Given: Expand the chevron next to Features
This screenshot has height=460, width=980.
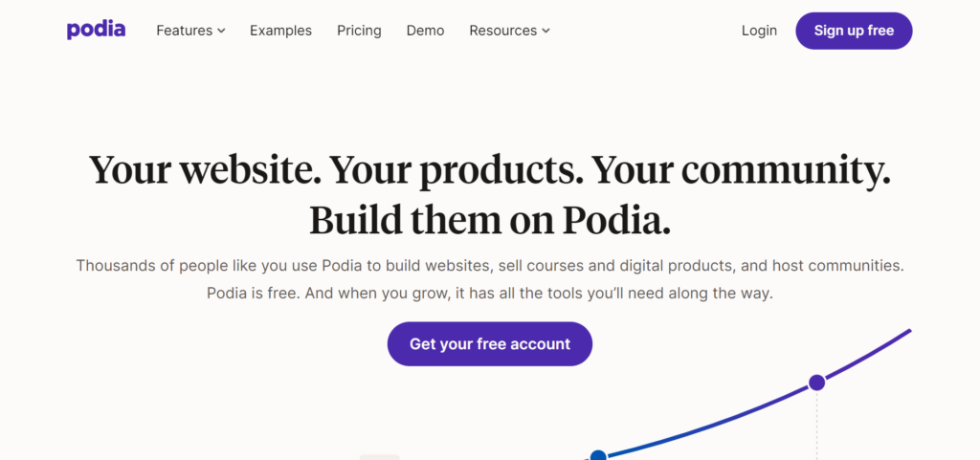Looking at the screenshot, I should 221,31.
